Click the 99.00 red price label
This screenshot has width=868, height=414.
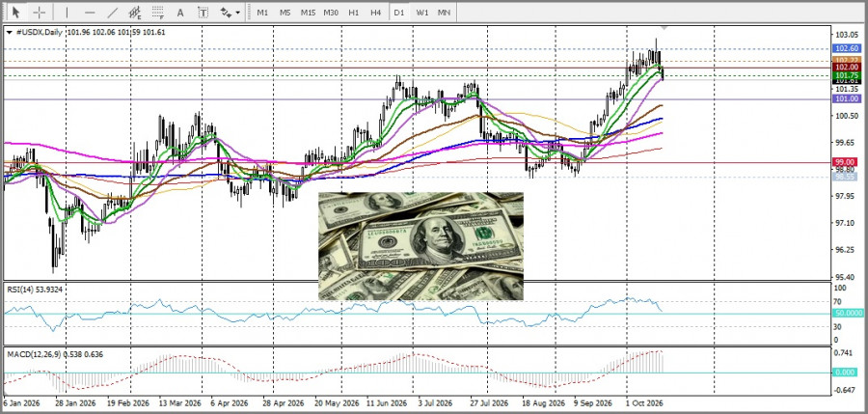[847, 162]
